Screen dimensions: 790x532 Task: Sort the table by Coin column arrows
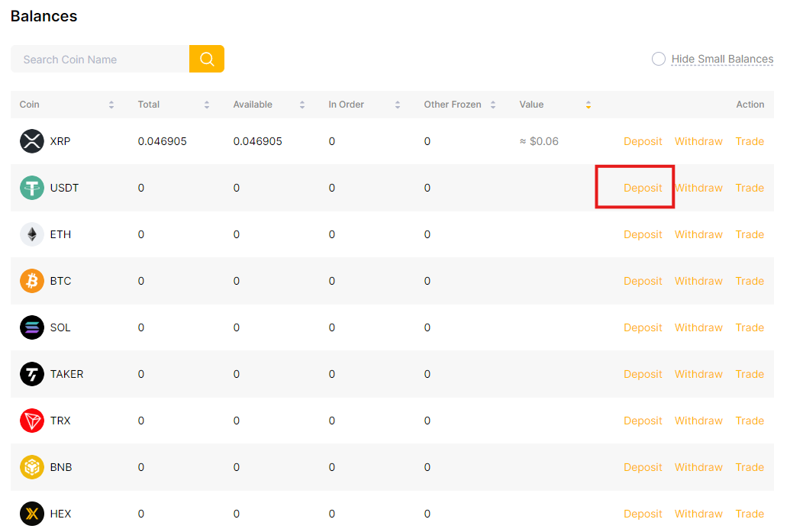coord(111,105)
